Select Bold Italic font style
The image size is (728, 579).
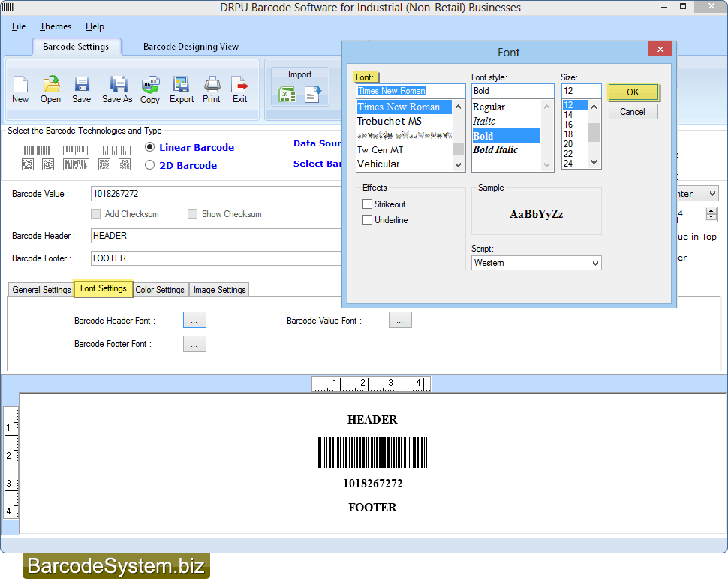coord(506,149)
